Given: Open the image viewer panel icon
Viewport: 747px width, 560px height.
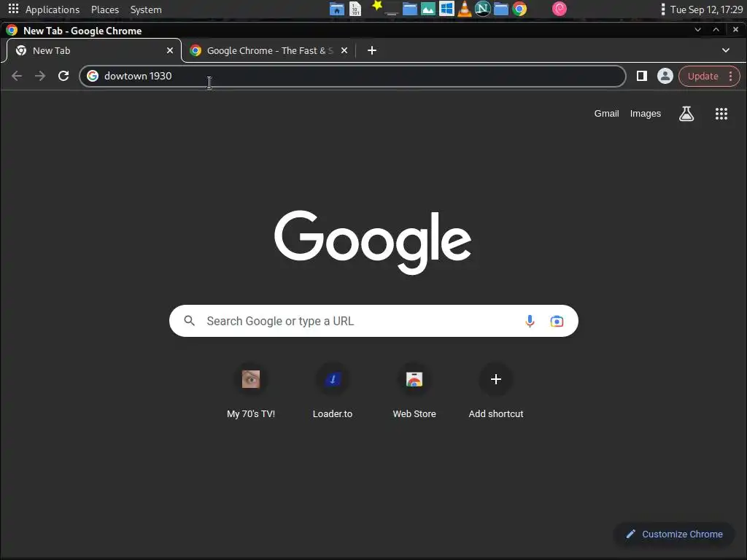Looking at the screenshot, I should tap(428, 9).
